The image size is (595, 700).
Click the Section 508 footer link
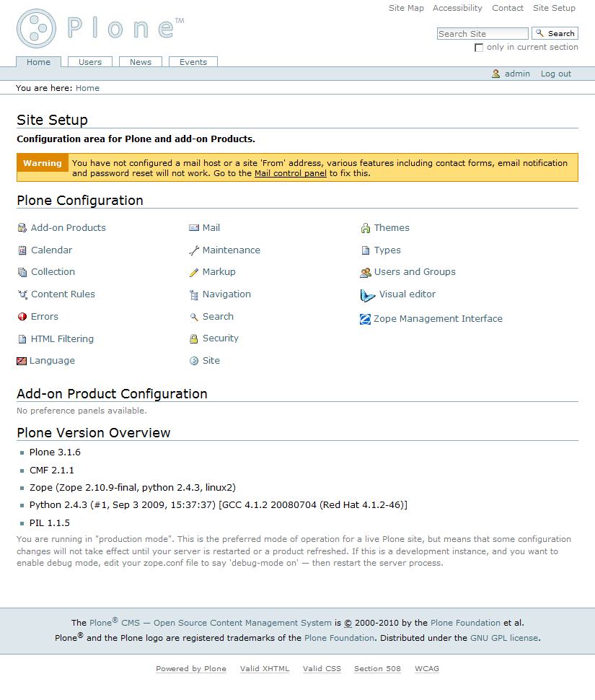[x=377, y=669]
